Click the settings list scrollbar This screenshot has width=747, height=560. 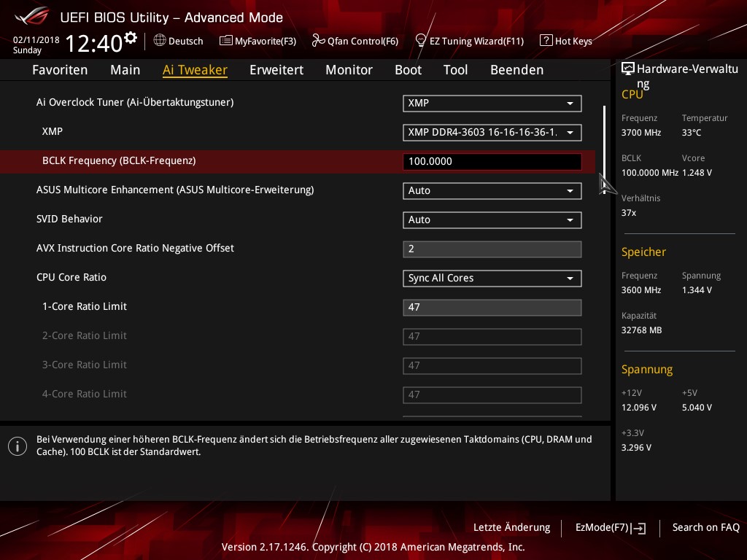pyautogui.click(x=604, y=149)
